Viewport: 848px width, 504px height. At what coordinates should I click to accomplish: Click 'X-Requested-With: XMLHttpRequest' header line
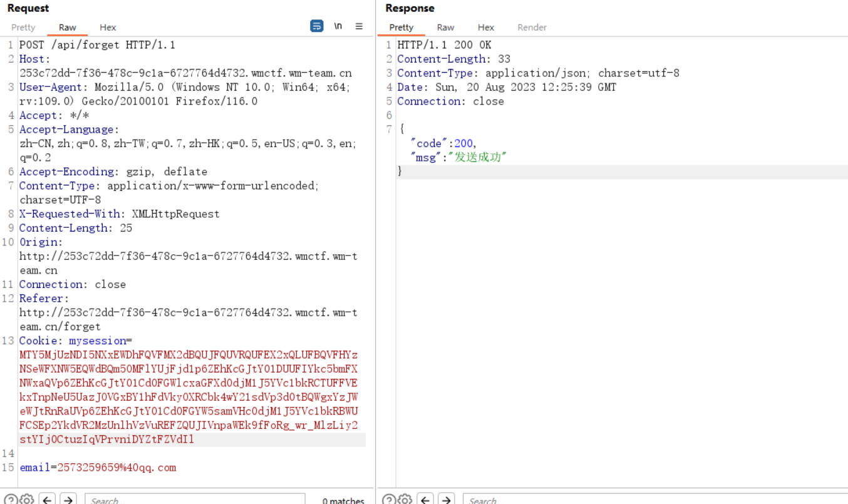point(120,214)
